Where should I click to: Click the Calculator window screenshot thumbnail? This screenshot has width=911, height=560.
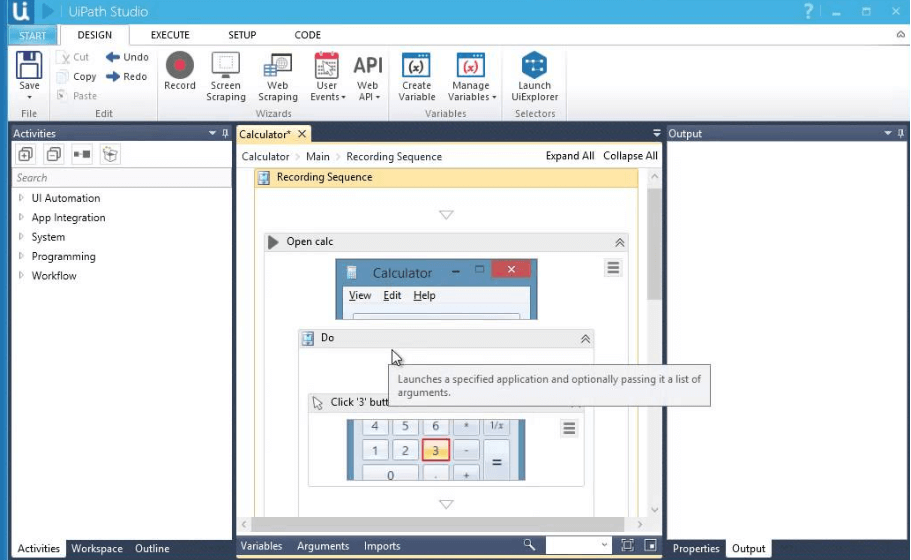coord(436,289)
